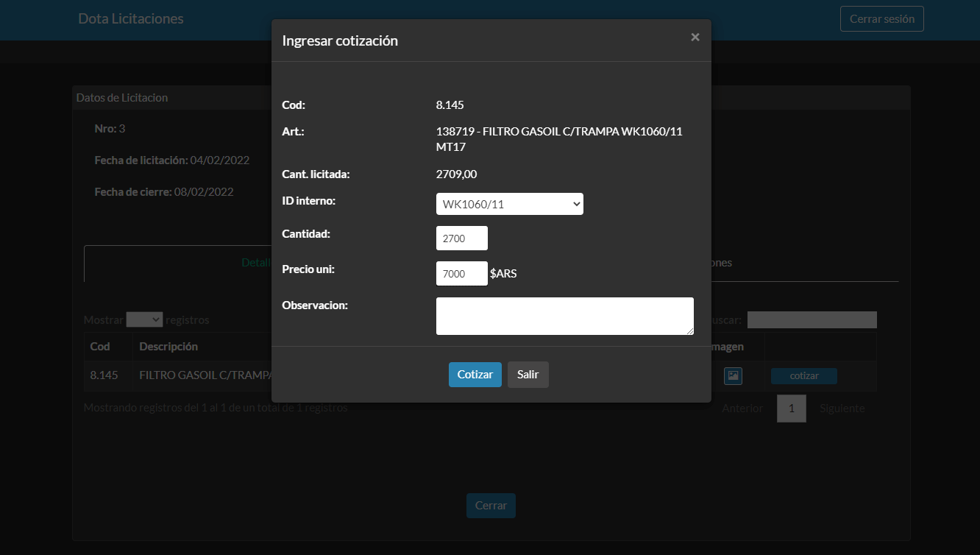980x555 pixels.
Task: Open the Dota Licitaciones home link
Action: pos(131,18)
